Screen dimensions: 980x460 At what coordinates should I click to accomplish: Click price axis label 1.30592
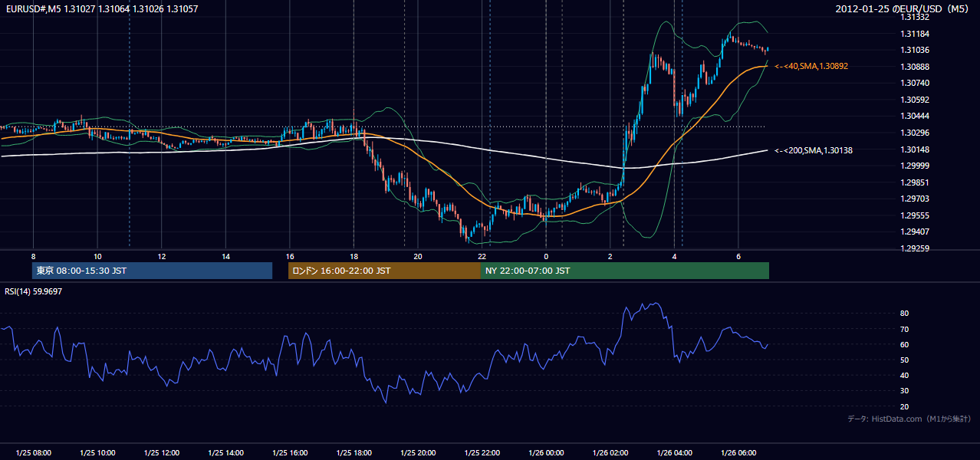[914, 100]
